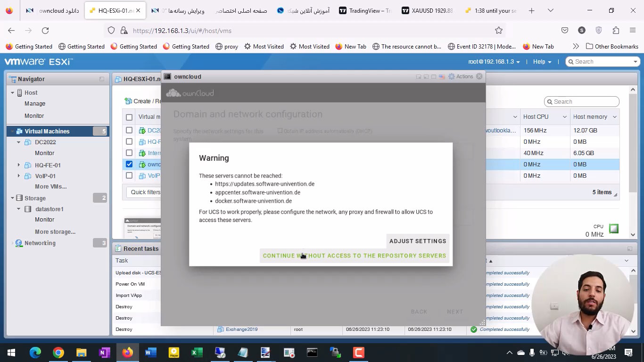Expand the HQ-FE-01 tree node
Image resolution: width=644 pixels, height=362 pixels.
click(19, 165)
